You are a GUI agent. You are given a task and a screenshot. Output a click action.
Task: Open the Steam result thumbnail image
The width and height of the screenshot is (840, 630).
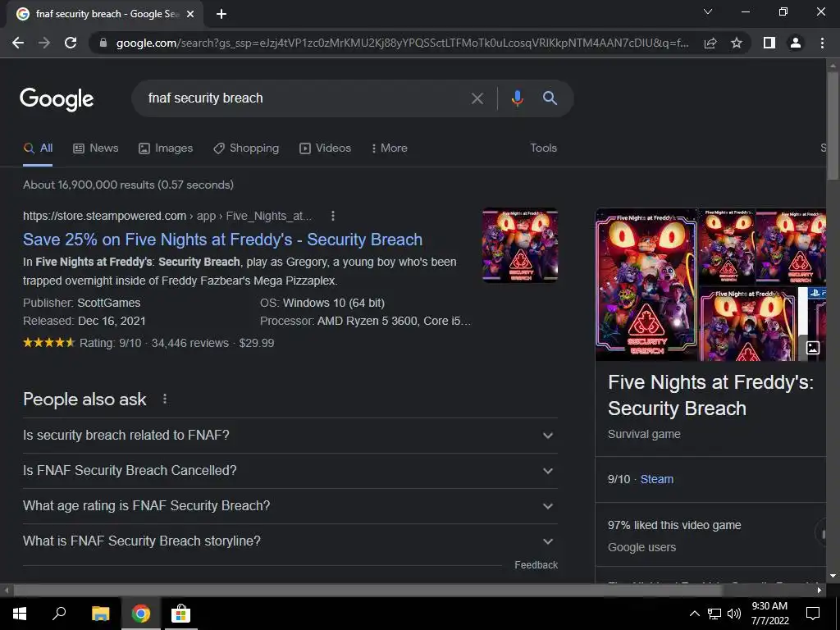click(519, 245)
